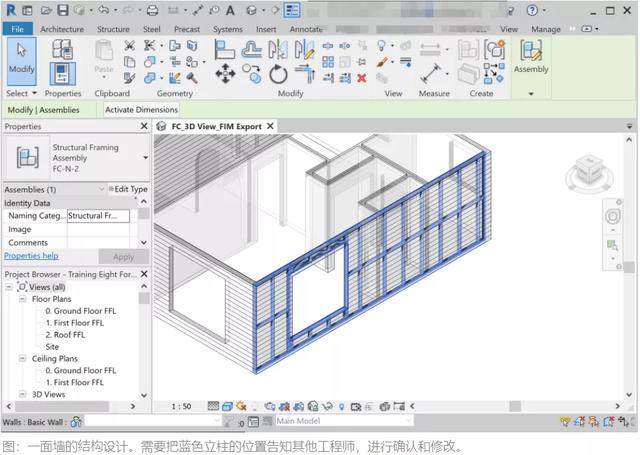Collapse the Floor Plans tree node

(22, 299)
